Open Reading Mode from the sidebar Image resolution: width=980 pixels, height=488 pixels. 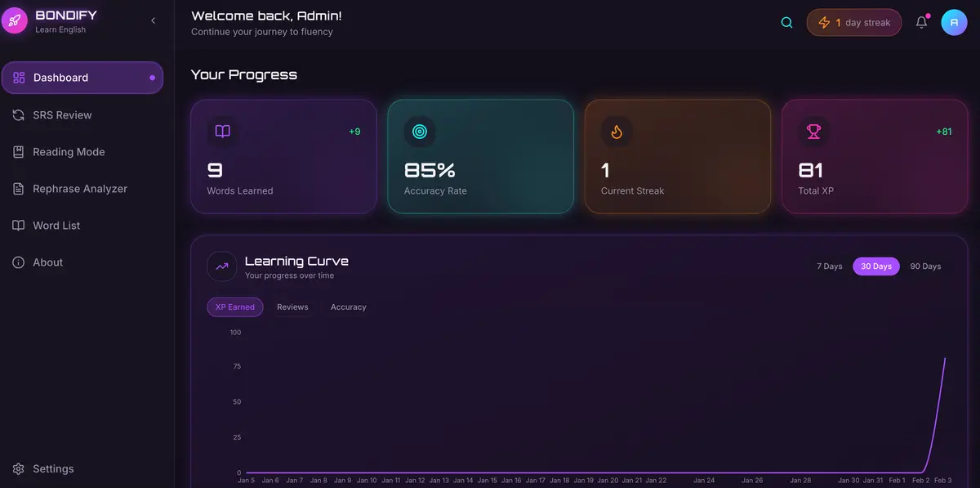[x=69, y=151]
